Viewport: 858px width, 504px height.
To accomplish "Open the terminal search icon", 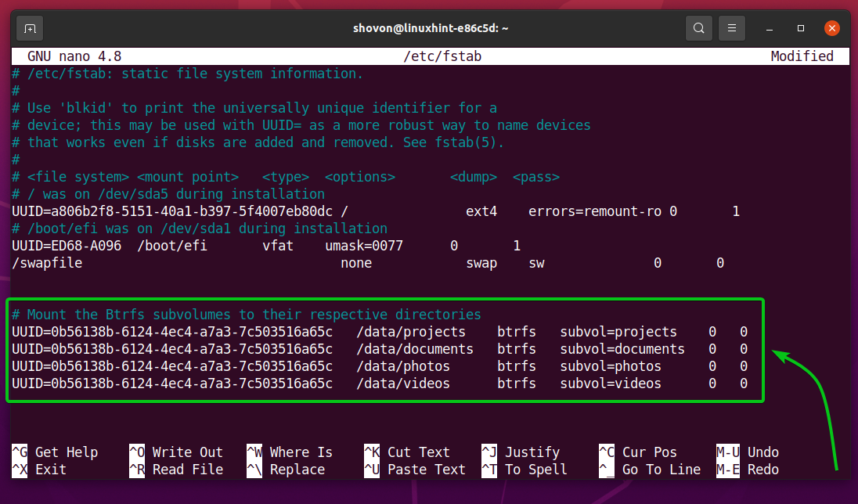I will [x=698, y=29].
